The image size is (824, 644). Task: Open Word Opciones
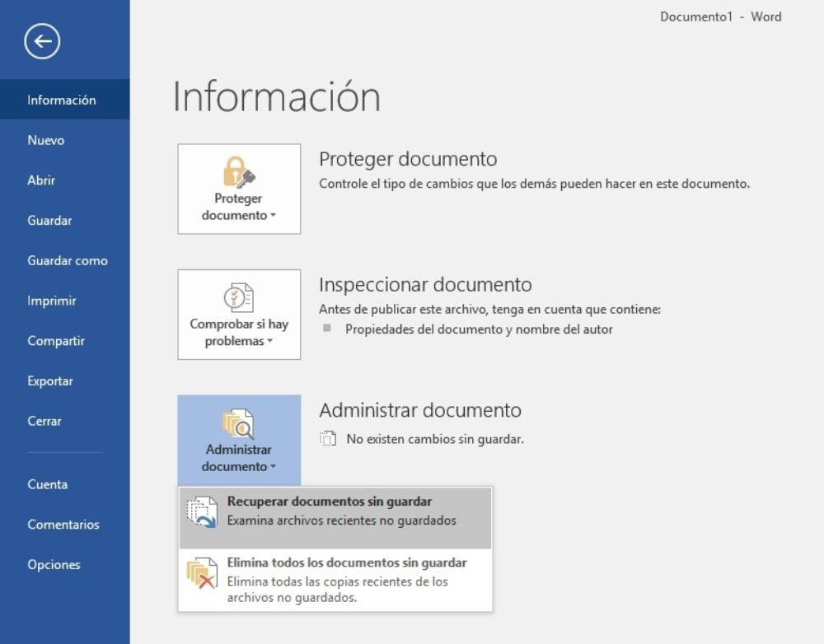coord(54,564)
